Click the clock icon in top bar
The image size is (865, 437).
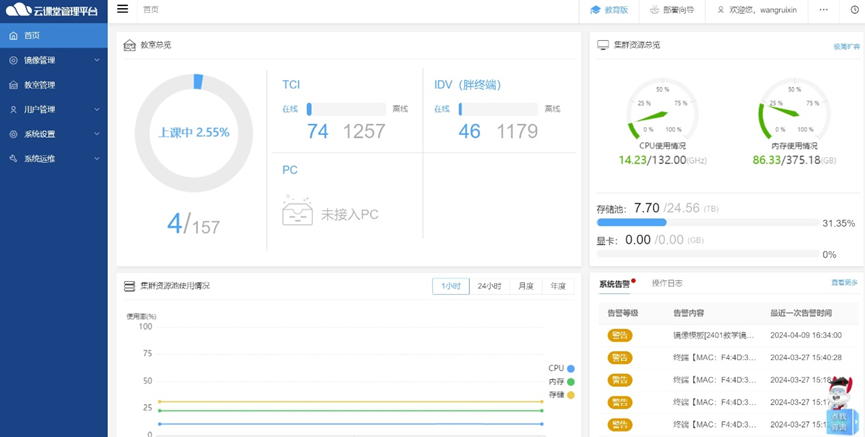(853, 10)
